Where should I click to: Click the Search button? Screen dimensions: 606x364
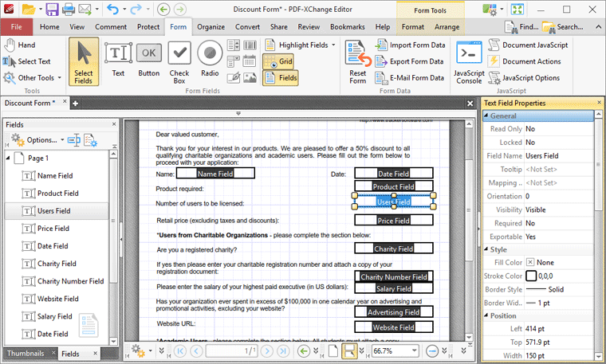pyautogui.click(x=563, y=27)
